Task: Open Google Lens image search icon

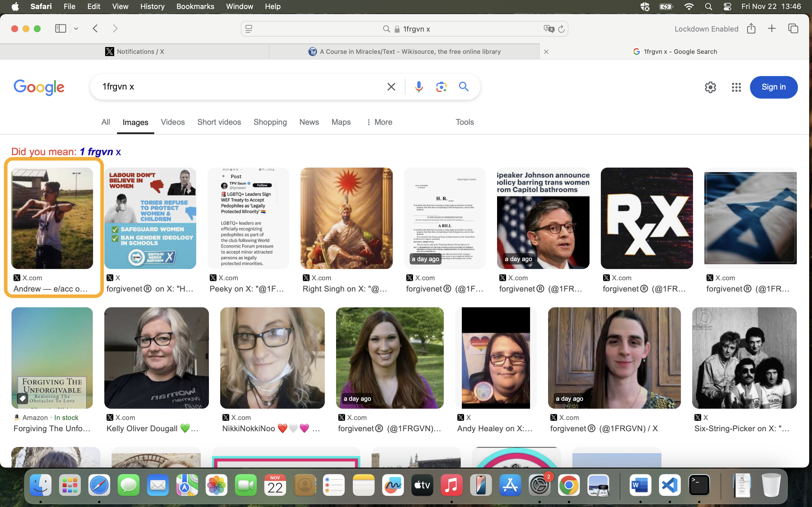Action: pyautogui.click(x=441, y=87)
